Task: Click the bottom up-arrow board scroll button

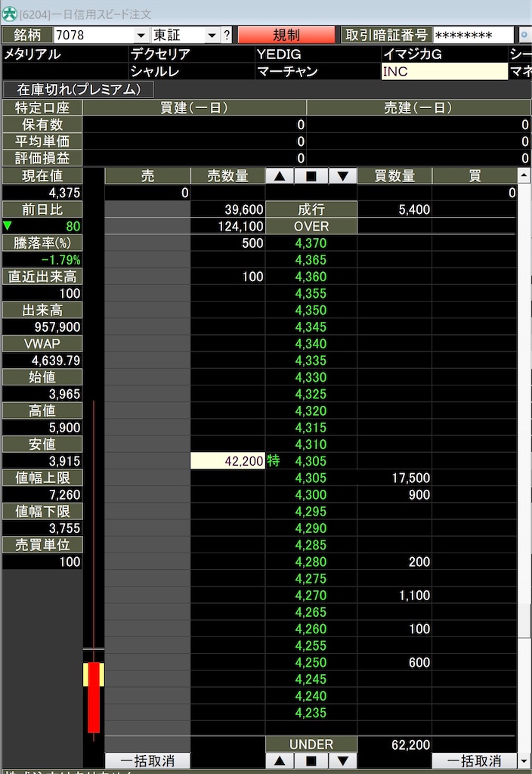Action: 280,760
